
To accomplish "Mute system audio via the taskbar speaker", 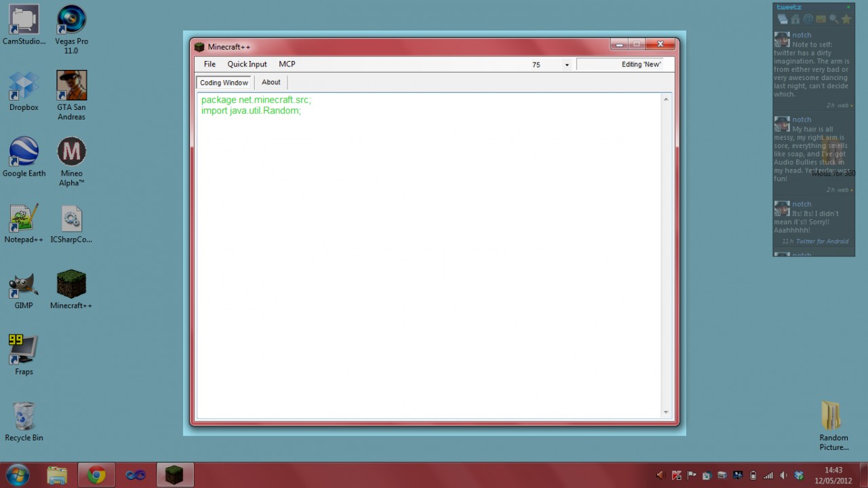I will (x=783, y=475).
